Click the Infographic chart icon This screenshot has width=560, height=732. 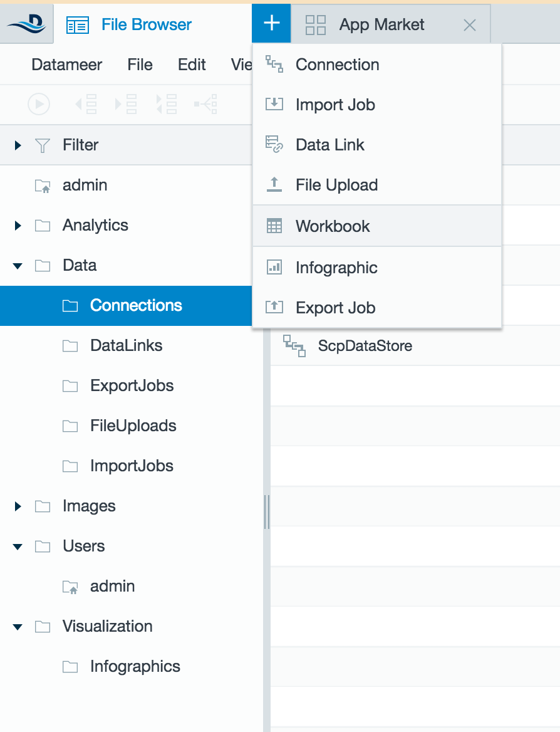click(x=274, y=267)
